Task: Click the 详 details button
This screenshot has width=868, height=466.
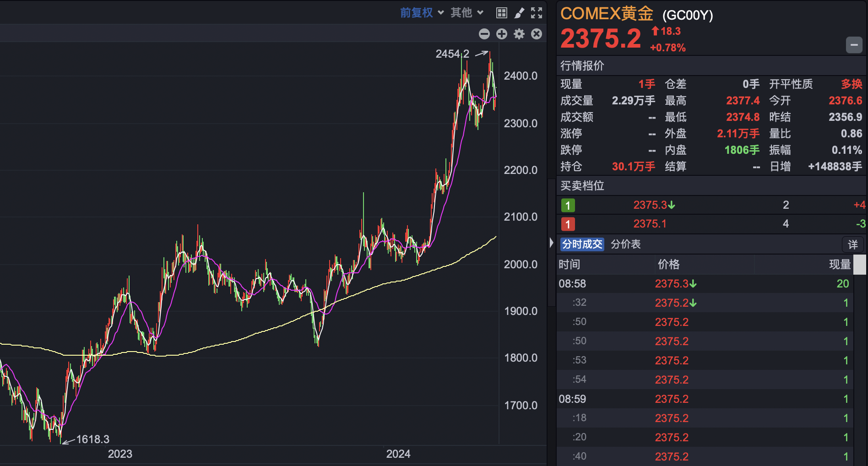Action: 853,244
